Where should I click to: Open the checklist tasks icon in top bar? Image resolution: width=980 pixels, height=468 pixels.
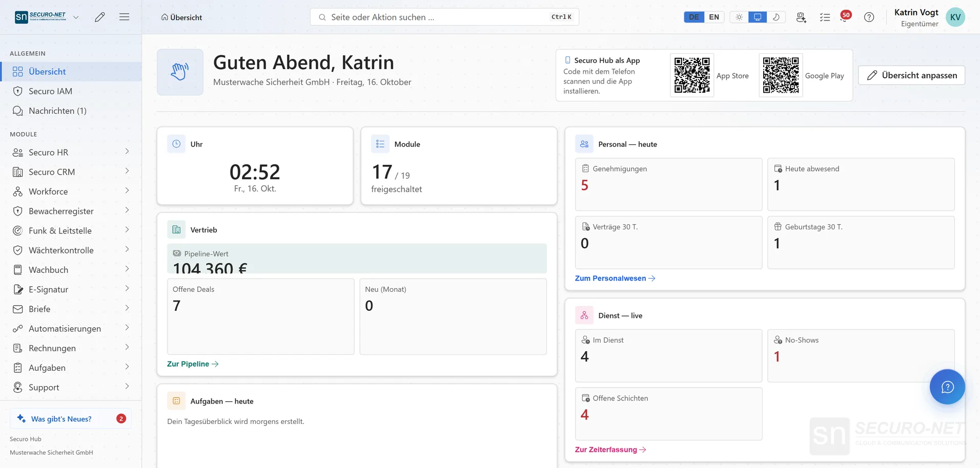[825, 17]
